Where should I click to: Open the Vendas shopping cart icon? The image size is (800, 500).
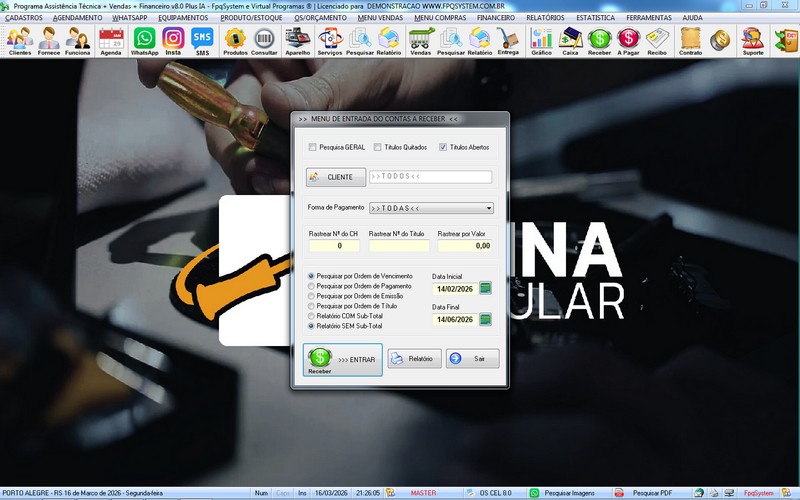421,41
